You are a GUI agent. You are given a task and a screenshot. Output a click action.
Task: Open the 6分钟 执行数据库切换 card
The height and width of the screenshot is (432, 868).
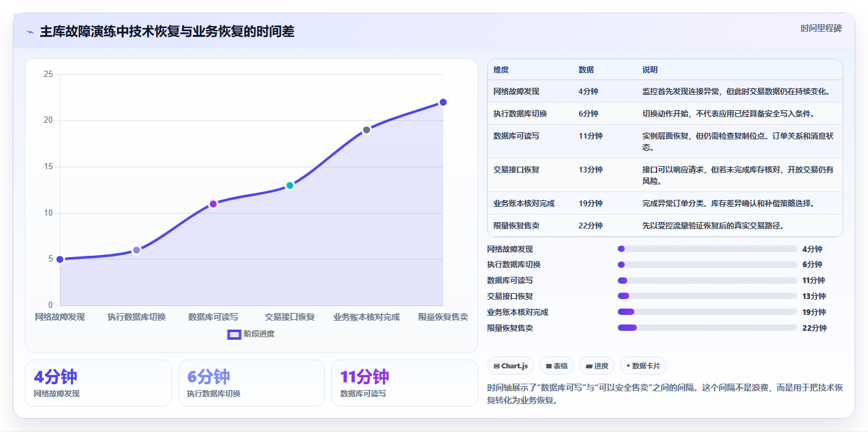pyautogui.click(x=252, y=383)
